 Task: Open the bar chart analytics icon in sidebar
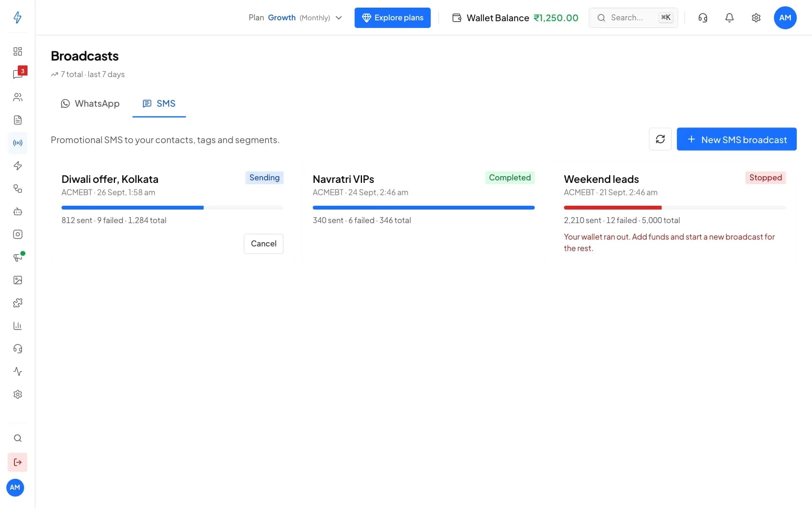click(x=17, y=326)
